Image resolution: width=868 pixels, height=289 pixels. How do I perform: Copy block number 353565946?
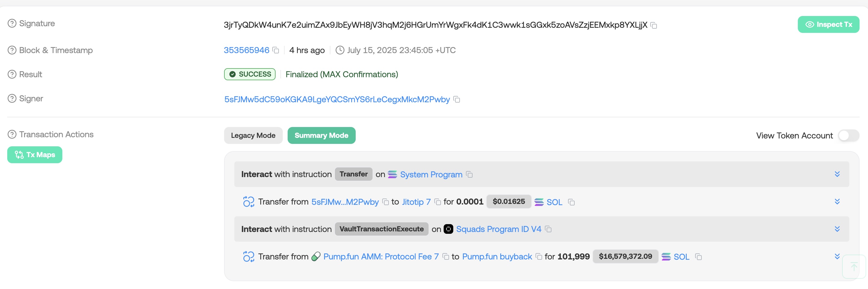[x=276, y=50]
